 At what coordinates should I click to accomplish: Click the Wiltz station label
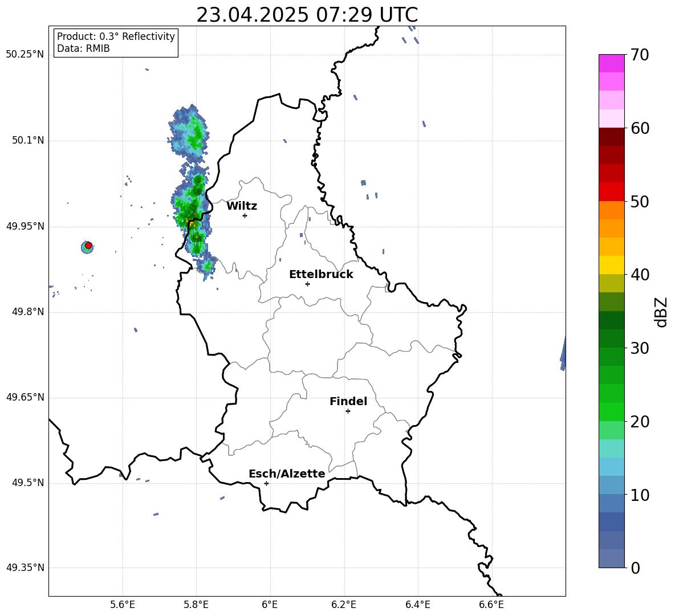pos(242,206)
